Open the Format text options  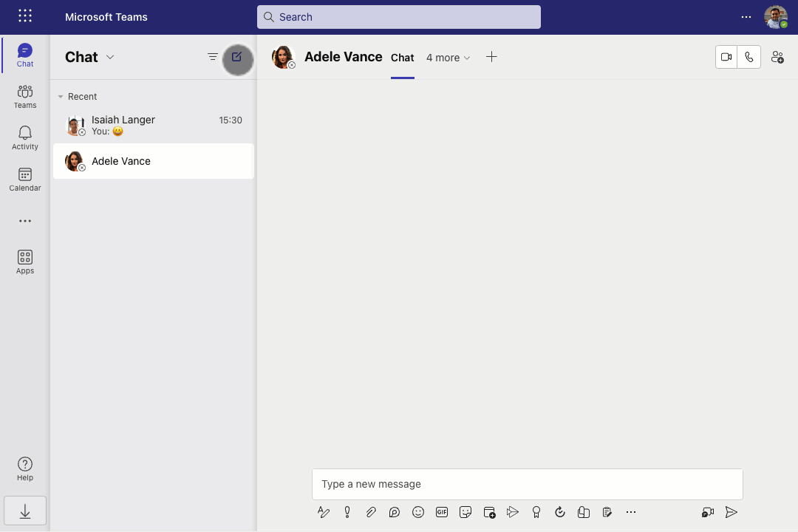(324, 512)
